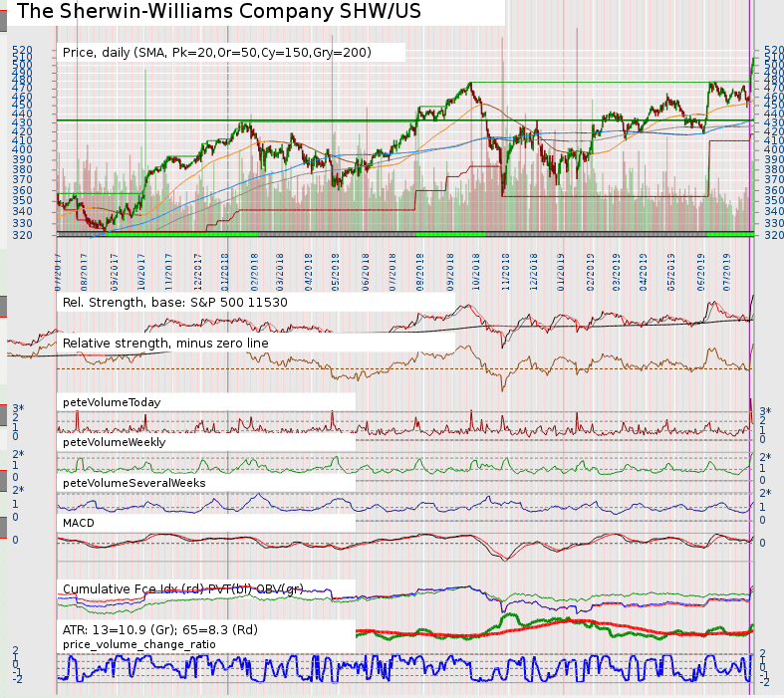Click the 04/2018 date axis label
Viewport: 784px width, 698px height.
[308, 272]
